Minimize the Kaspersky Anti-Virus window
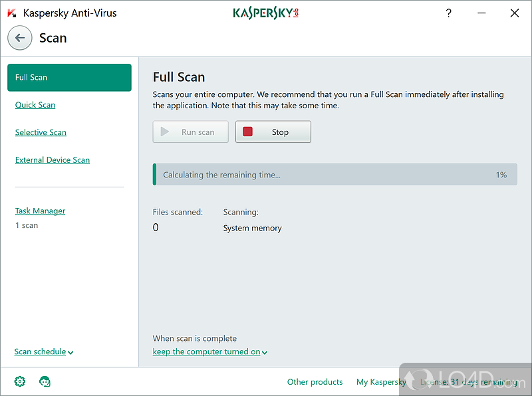The width and height of the screenshot is (532, 396). [x=481, y=13]
